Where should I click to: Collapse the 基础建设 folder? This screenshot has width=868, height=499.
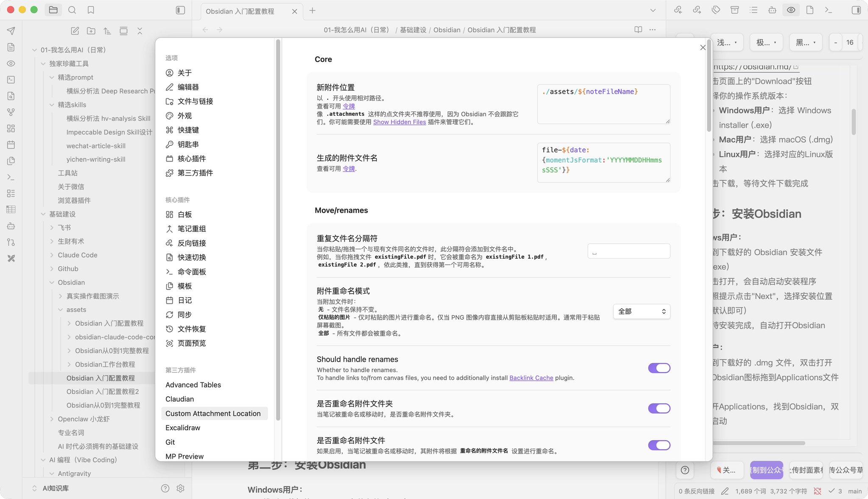point(43,214)
